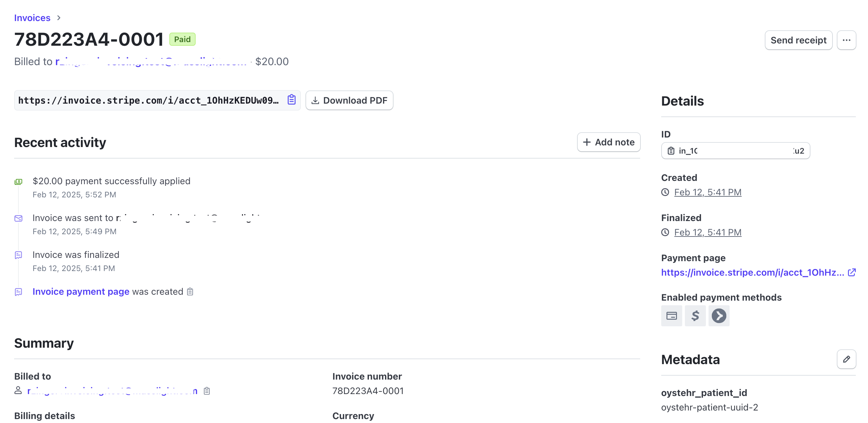Image resolution: width=868 pixels, height=423 pixels.
Task: Edit Metadata using the pencil icon
Action: [x=846, y=359]
